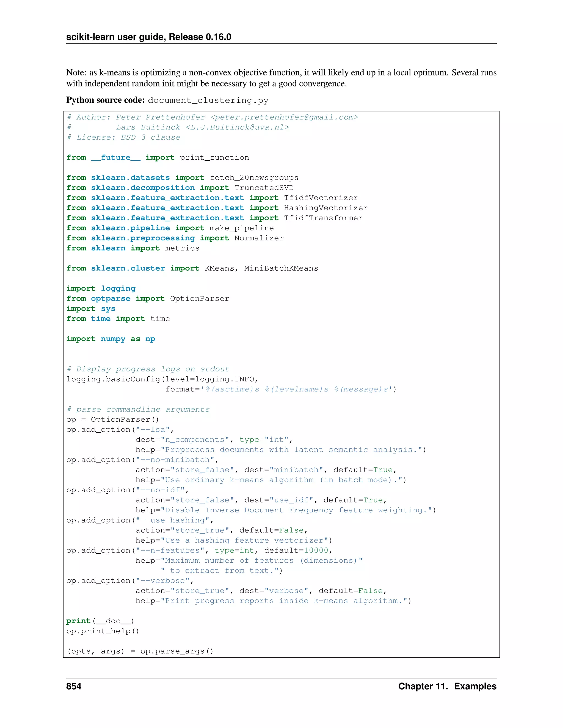Click the 'op.print_help()' line

pos(103,631)
